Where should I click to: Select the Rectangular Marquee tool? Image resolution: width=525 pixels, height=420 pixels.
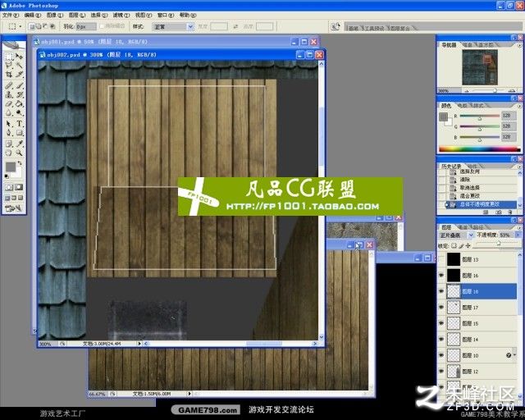point(9,57)
